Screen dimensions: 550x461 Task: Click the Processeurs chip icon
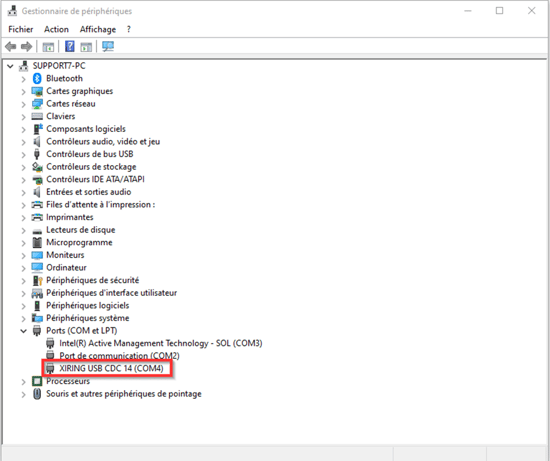point(37,381)
